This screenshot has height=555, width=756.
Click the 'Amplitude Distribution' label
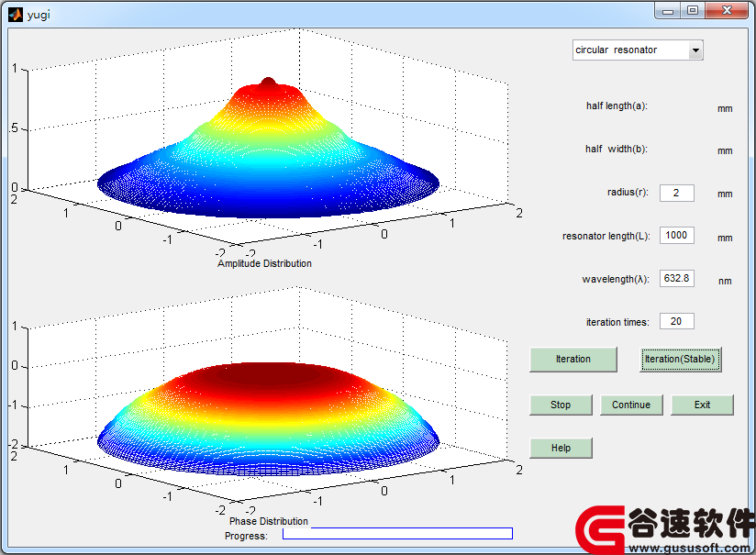(264, 264)
